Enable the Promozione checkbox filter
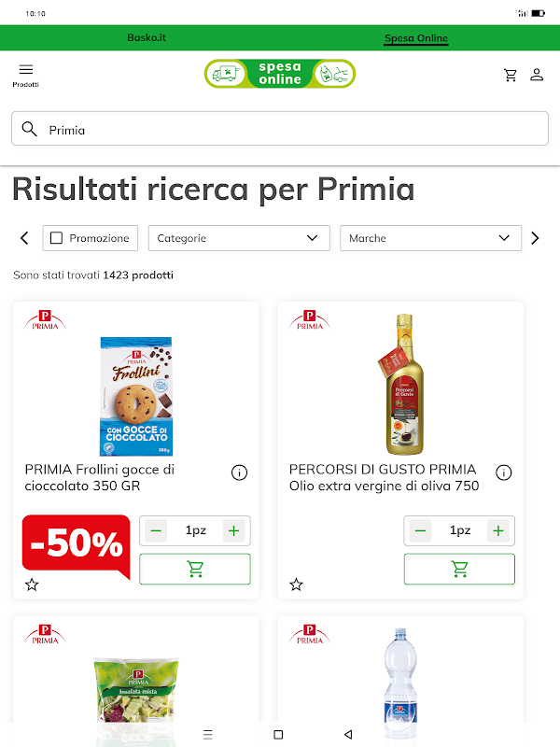This screenshot has height=747, width=560. 56,238
